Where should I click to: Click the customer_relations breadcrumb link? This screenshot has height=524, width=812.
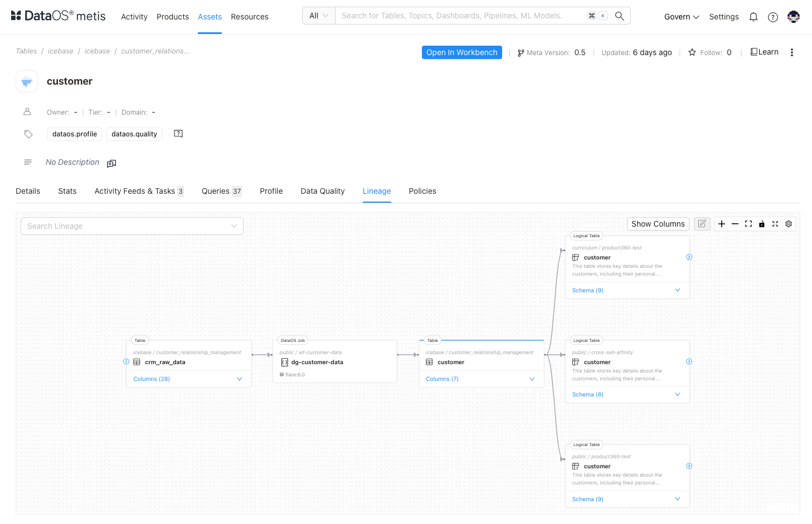pyautogui.click(x=155, y=51)
